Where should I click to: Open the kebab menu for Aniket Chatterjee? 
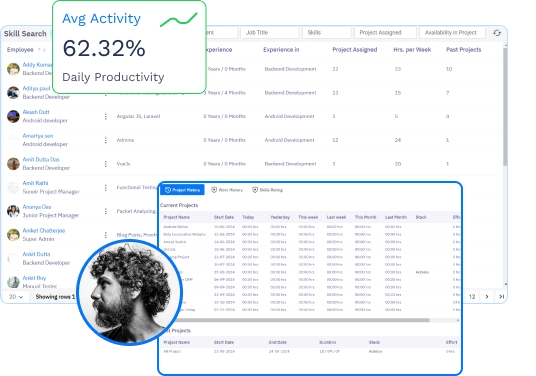(105, 235)
